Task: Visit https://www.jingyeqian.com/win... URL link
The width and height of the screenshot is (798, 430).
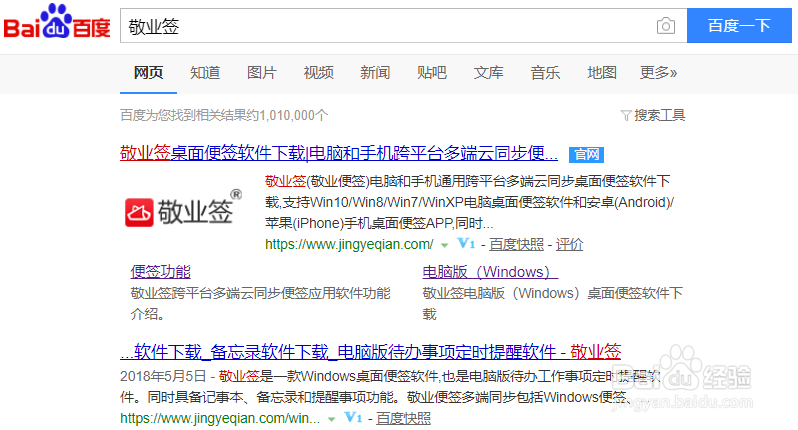Action: pyautogui.click(x=220, y=418)
